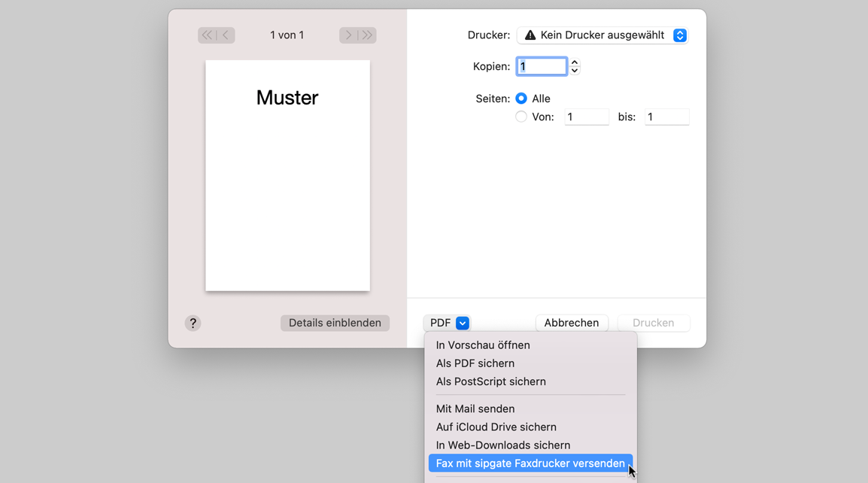868x483 pixels.
Task: Increase Kopien using the up stepper arrow
Action: pos(574,62)
